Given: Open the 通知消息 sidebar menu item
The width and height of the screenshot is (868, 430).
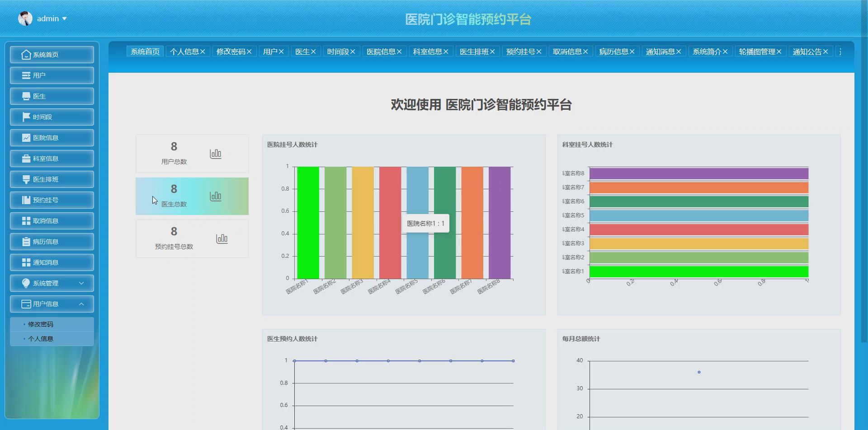Looking at the screenshot, I should [52, 262].
